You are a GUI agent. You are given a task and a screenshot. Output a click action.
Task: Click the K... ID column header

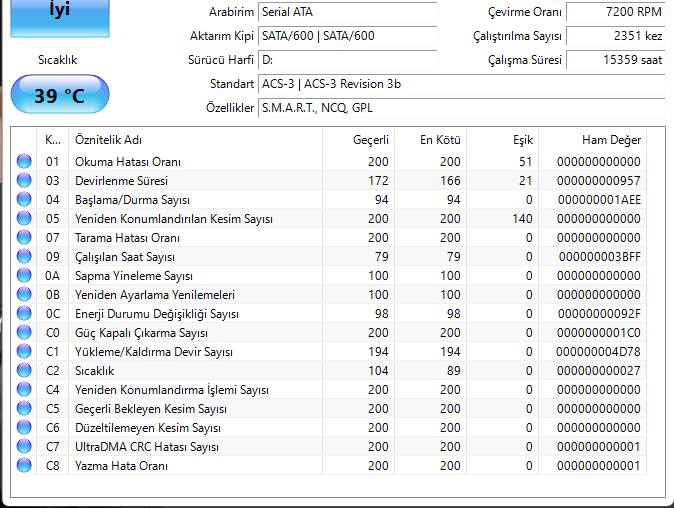pos(52,140)
